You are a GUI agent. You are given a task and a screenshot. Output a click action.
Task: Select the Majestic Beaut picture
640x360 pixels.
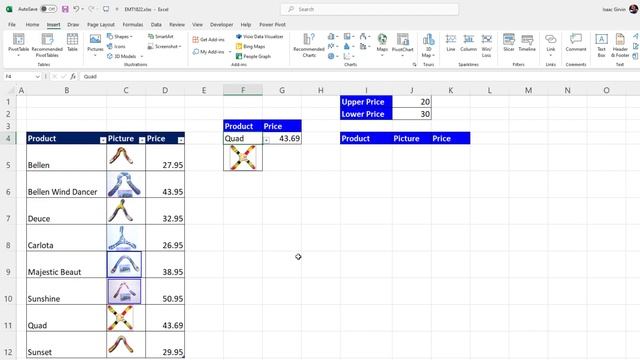124,264
